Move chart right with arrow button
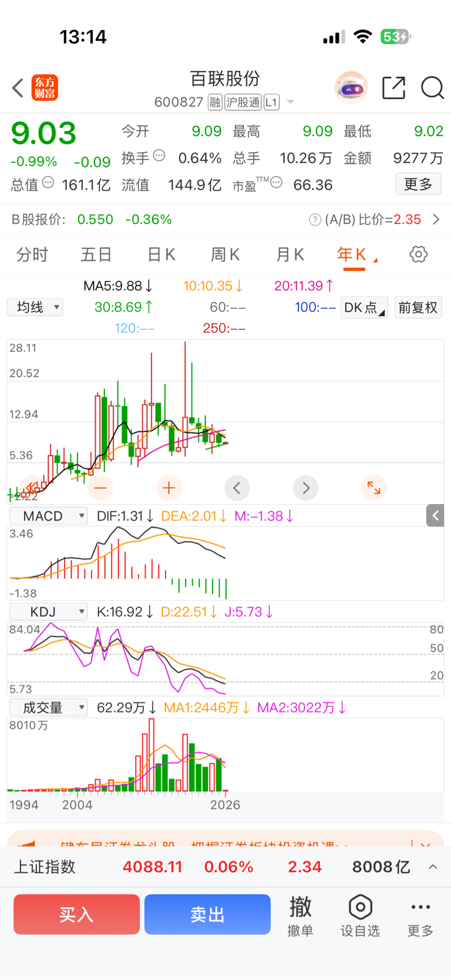This screenshot has width=451, height=980. pos(305,488)
